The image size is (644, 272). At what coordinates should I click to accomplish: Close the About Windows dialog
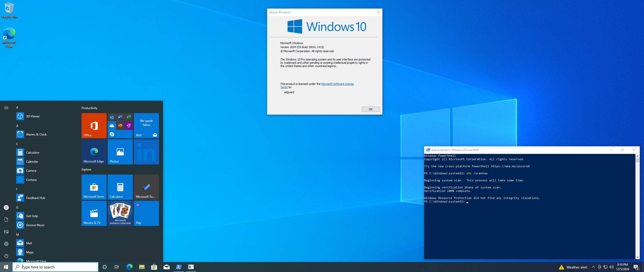[378, 12]
